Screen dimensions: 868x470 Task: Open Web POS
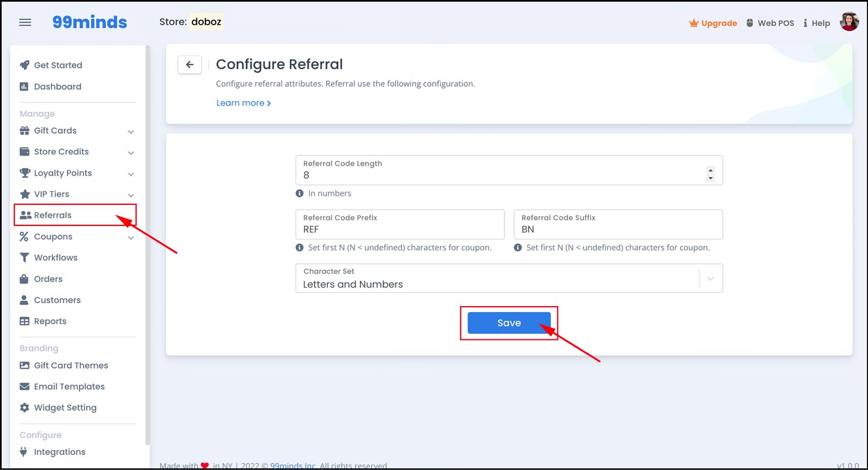pos(770,23)
